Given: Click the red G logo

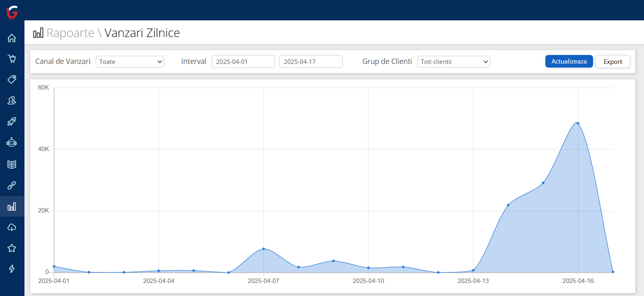Looking at the screenshot, I should [12, 12].
